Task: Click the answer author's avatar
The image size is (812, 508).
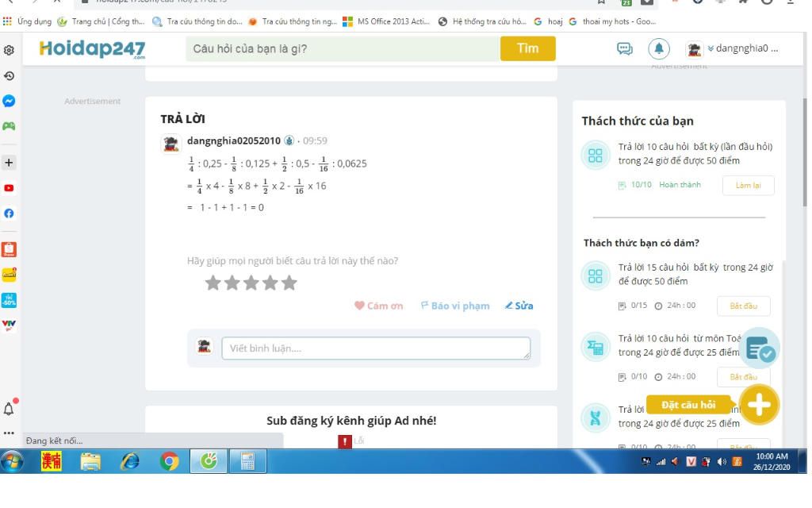Action: pos(171,144)
